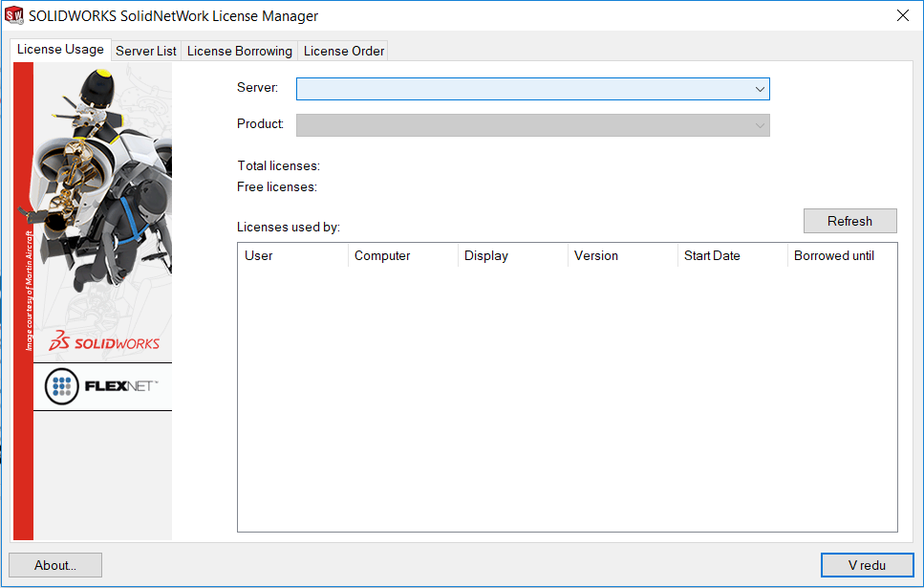
Task: Click the Display column header
Action: (x=512, y=255)
